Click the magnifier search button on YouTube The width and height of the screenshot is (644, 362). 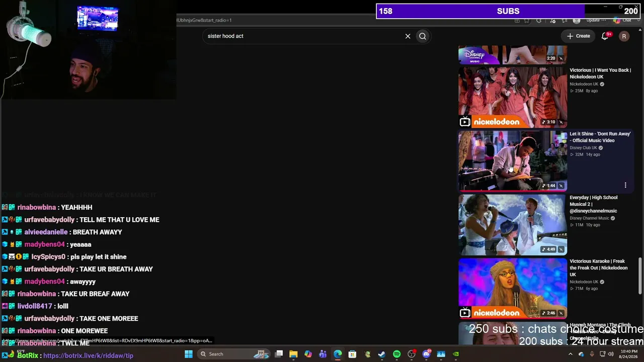(423, 36)
